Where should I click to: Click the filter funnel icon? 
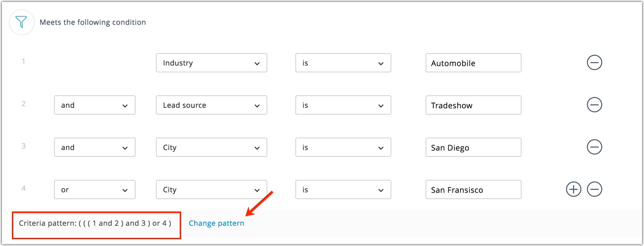21,22
